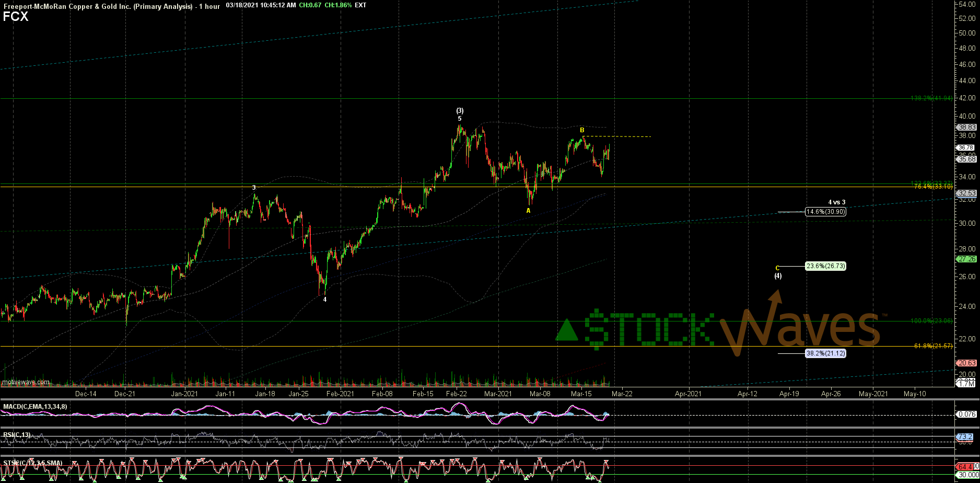This screenshot has width=980, height=483.
Task: Select the 38.2%(21.12) retracement label
Action: [x=825, y=353]
